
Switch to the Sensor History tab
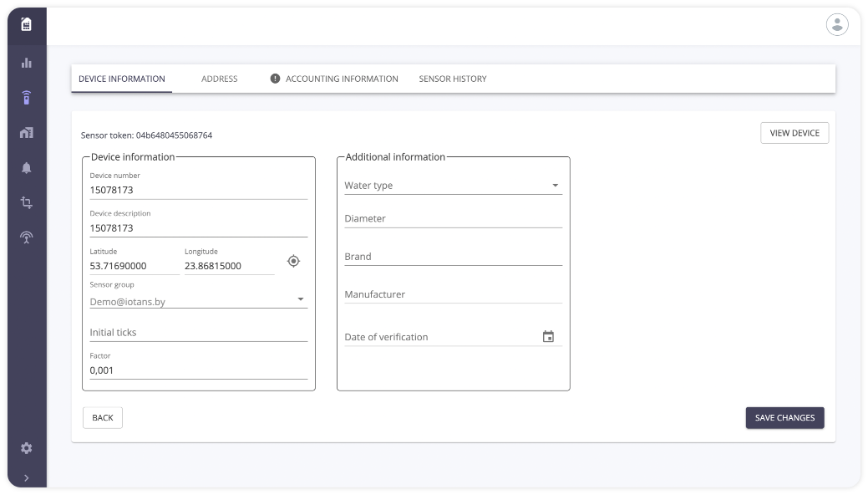pos(453,79)
